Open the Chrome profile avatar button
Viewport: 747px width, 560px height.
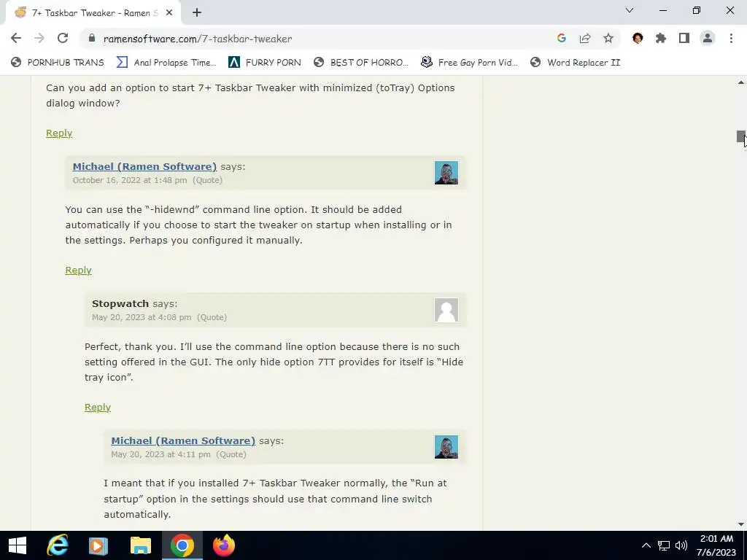point(708,38)
